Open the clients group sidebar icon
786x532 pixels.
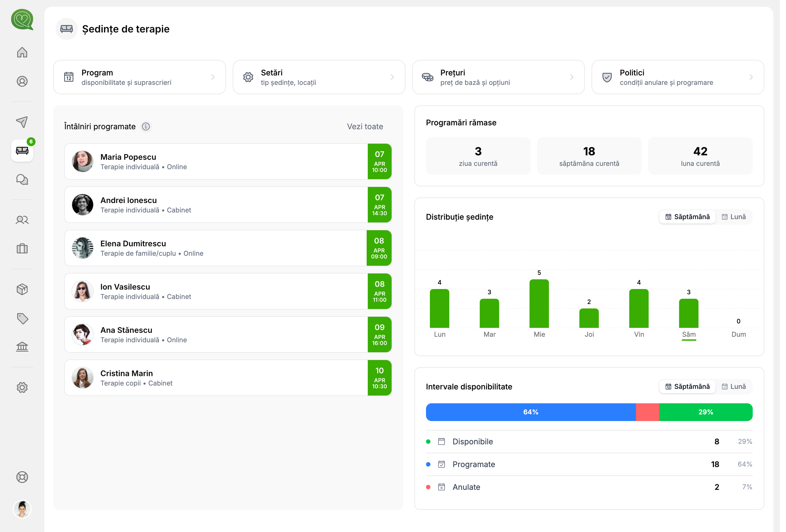coord(22,220)
